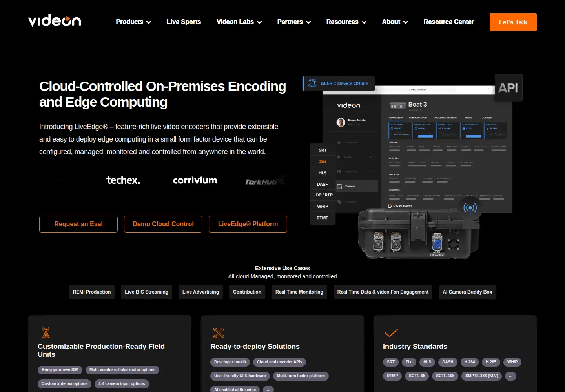The height and width of the screenshot is (392, 565).
Task: Select the Live Advertising tab
Action: coord(200,292)
